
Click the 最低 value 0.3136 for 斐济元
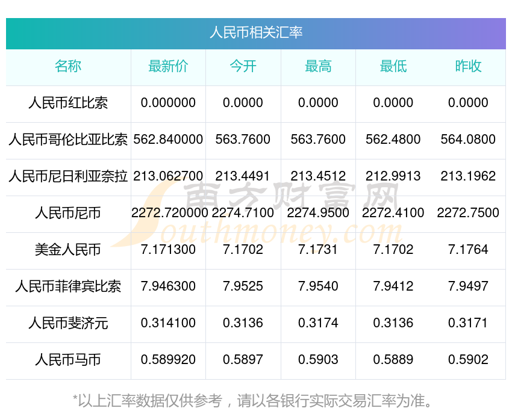(393, 323)
